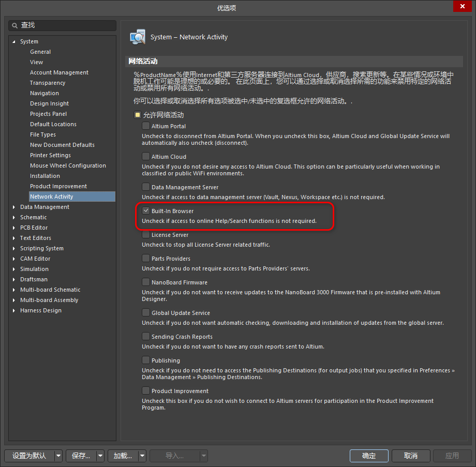Expand the PCB Editor tree node
This screenshot has width=476, height=467.
coord(13,228)
